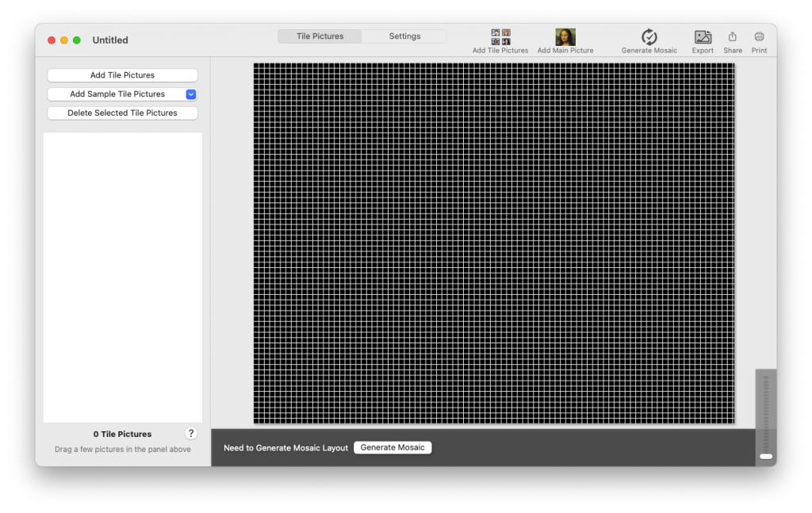Click the "Untitled" window title

pos(109,40)
